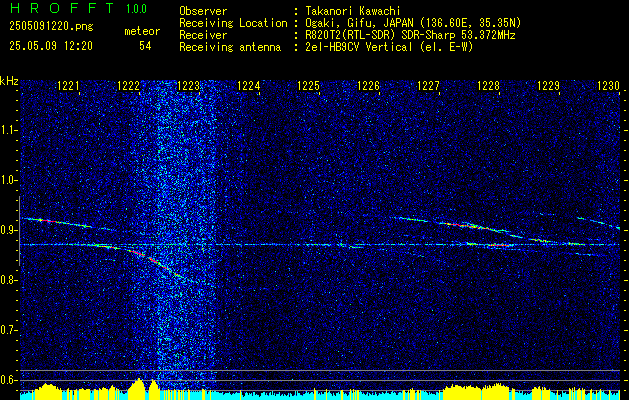Click the 0.8 kHz axis label

tap(8, 280)
